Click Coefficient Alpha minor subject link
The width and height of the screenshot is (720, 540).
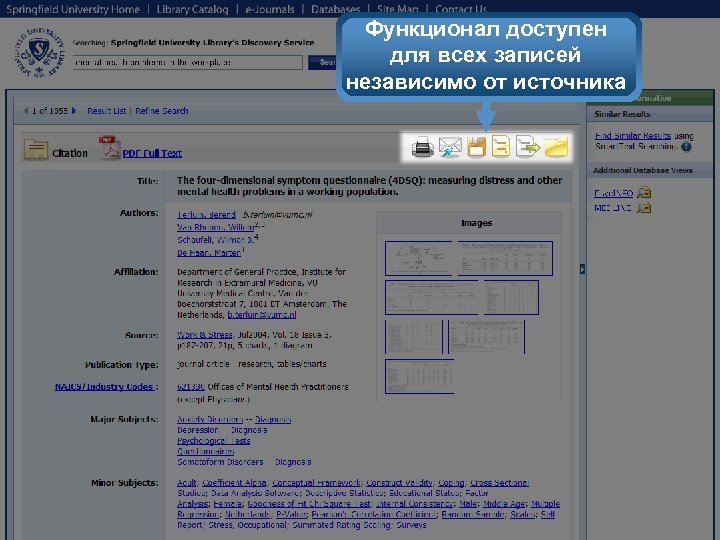(x=235, y=483)
